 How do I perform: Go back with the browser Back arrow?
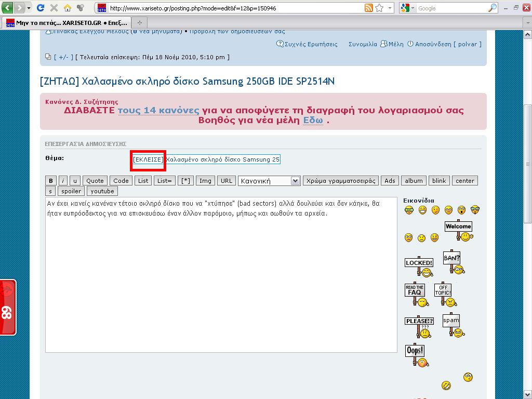pos(7,7)
